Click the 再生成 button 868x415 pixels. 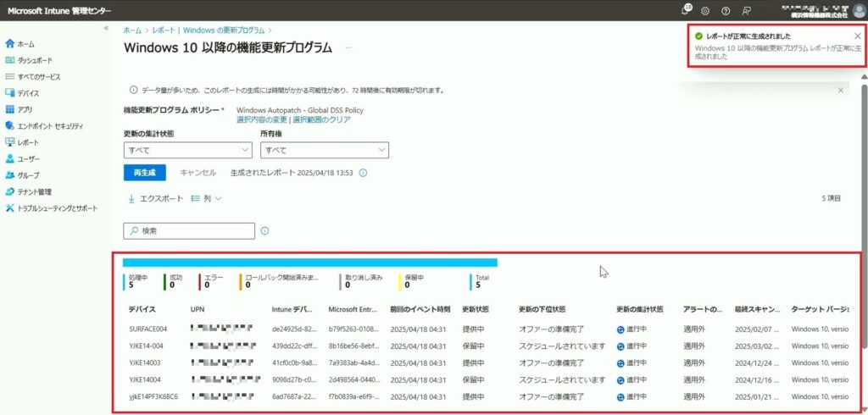(x=144, y=173)
